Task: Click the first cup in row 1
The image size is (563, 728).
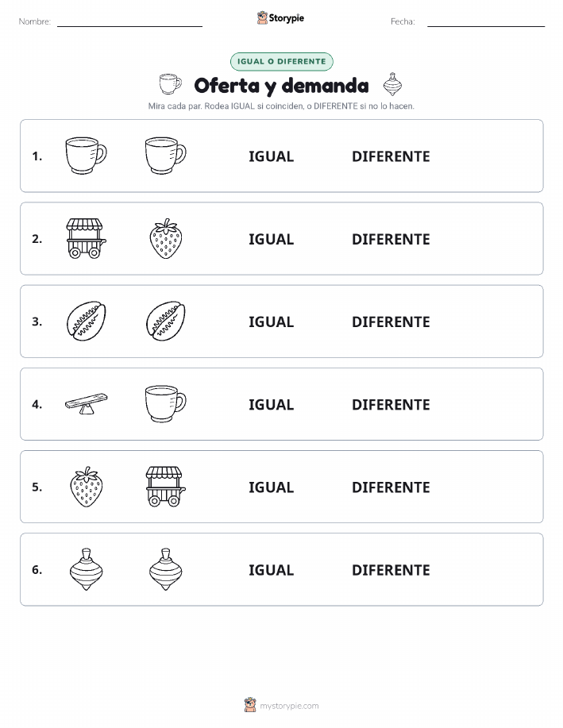Action: [86, 156]
